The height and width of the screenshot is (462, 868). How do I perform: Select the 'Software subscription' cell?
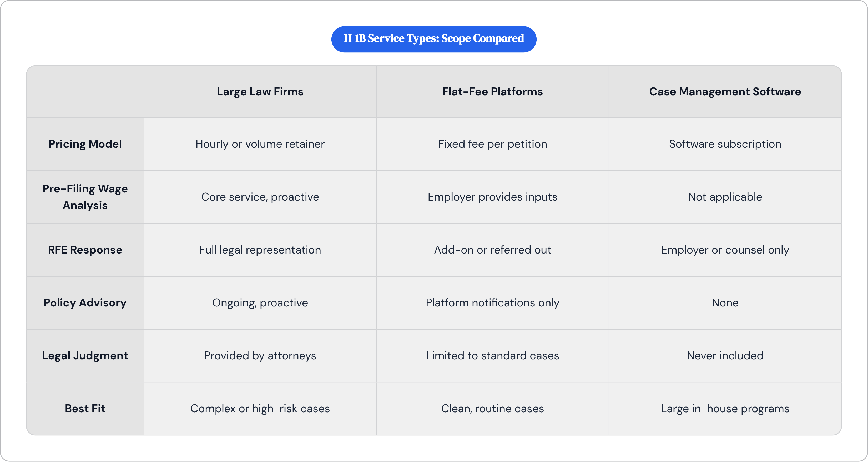pos(725,144)
